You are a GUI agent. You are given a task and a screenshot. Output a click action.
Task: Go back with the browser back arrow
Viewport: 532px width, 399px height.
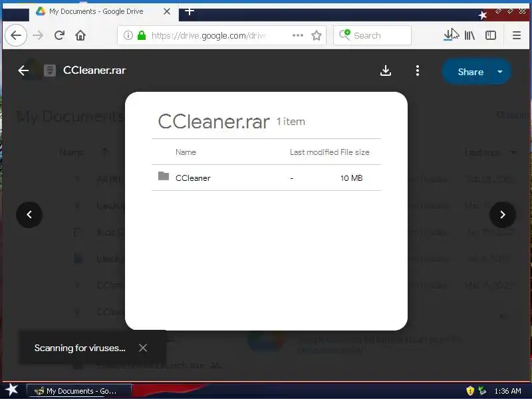tap(16, 35)
